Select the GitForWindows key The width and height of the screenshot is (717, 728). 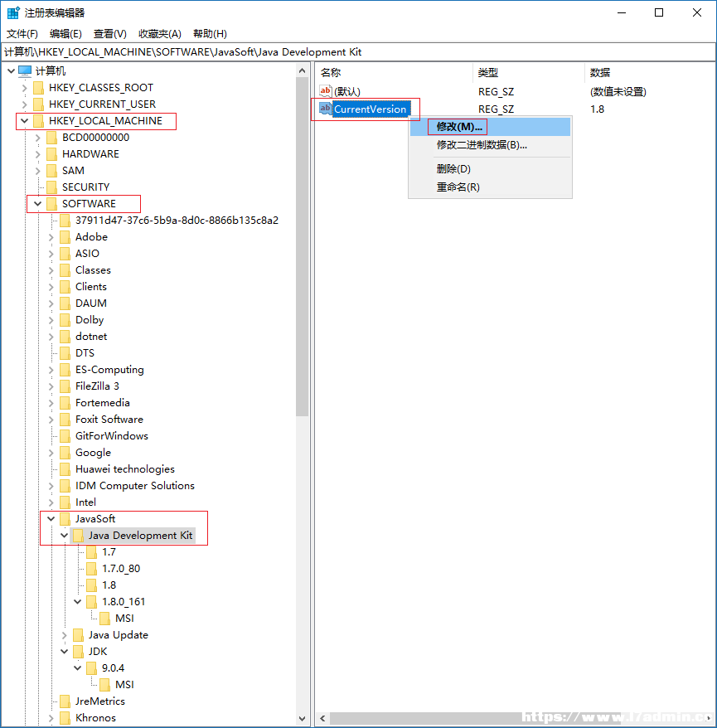(x=111, y=436)
